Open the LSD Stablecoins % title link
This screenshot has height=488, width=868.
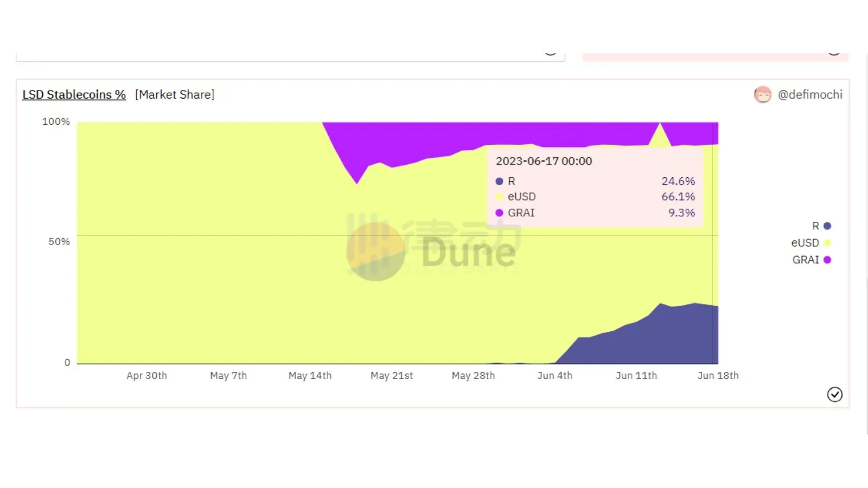[x=74, y=94]
